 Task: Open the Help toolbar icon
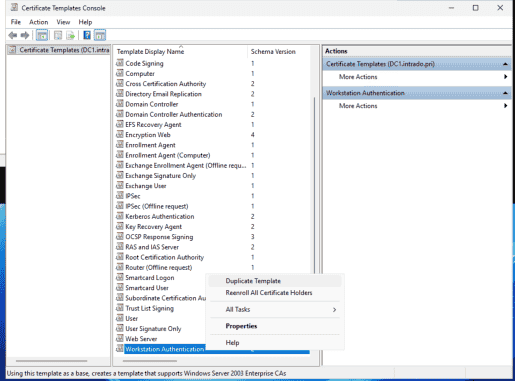point(87,35)
